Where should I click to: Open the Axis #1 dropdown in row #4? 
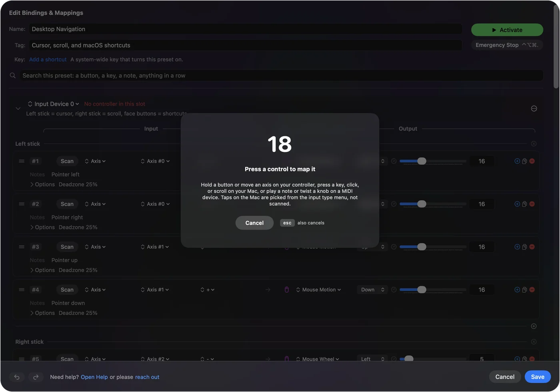[x=155, y=290]
